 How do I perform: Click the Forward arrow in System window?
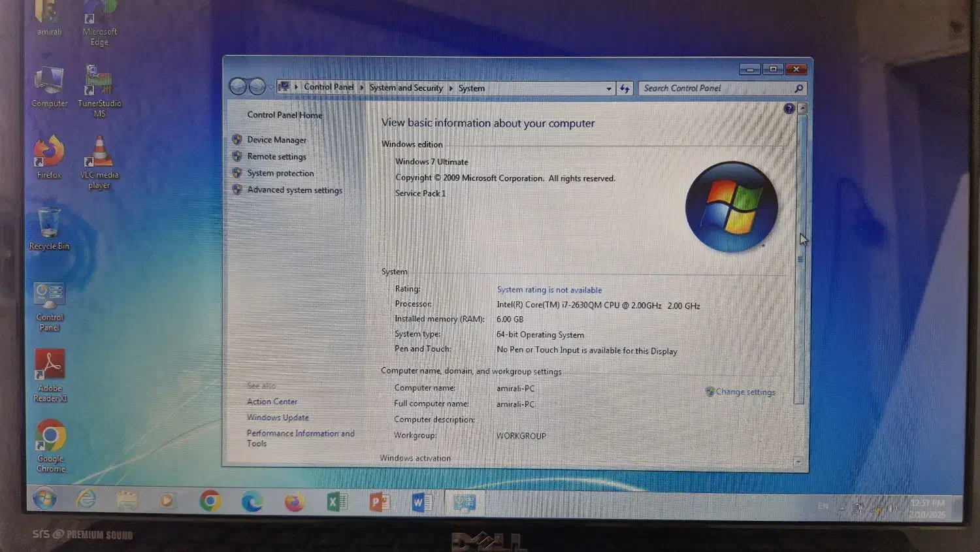click(x=257, y=86)
